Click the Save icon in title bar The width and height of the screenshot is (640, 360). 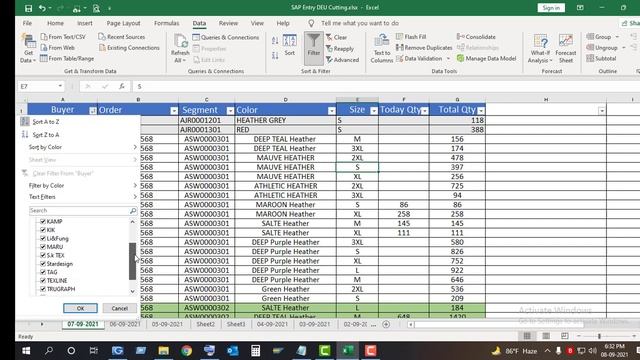(28, 8)
